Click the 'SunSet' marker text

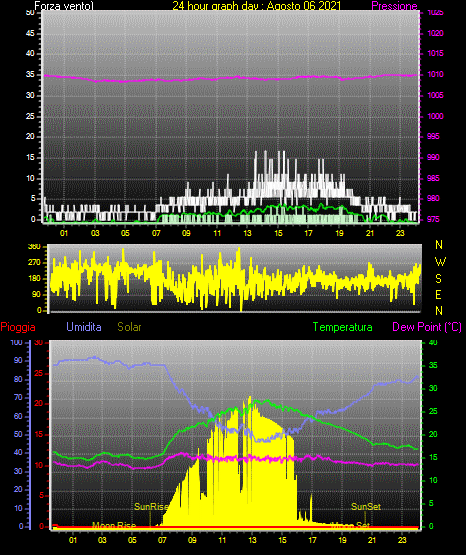tap(366, 507)
